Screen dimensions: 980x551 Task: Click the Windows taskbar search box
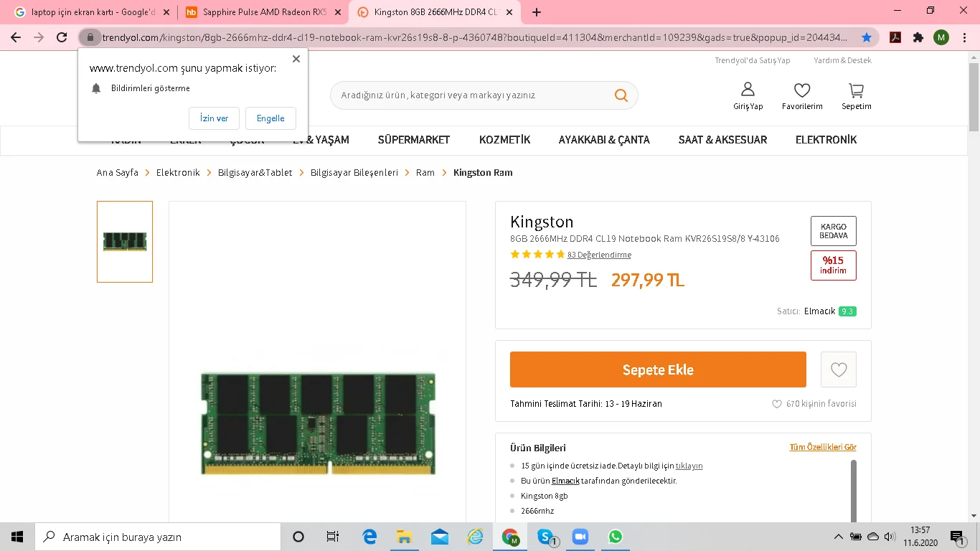coord(158,537)
